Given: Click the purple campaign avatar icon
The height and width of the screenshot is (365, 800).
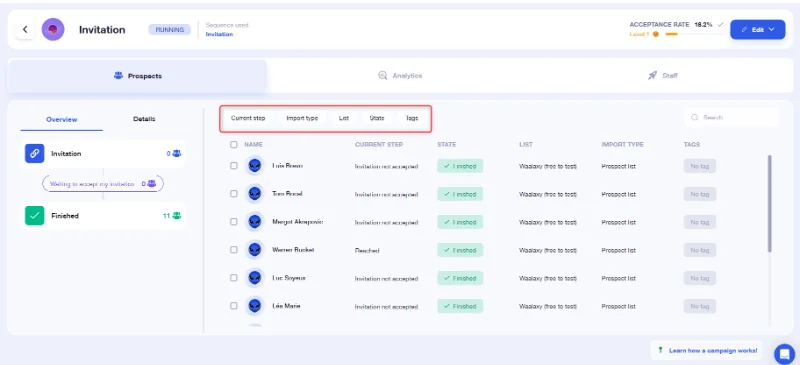Looking at the screenshot, I should click(53, 30).
